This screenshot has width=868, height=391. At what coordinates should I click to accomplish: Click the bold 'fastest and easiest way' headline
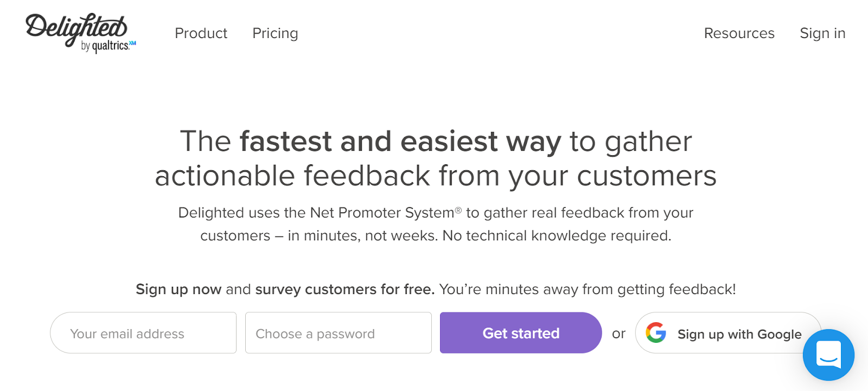point(400,142)
